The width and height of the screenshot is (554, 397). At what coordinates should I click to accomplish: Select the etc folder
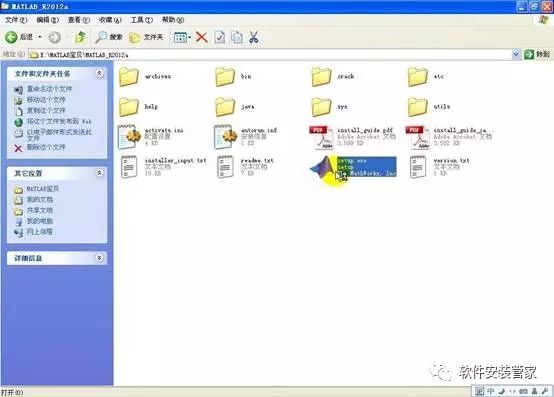(x=426, y=77)
